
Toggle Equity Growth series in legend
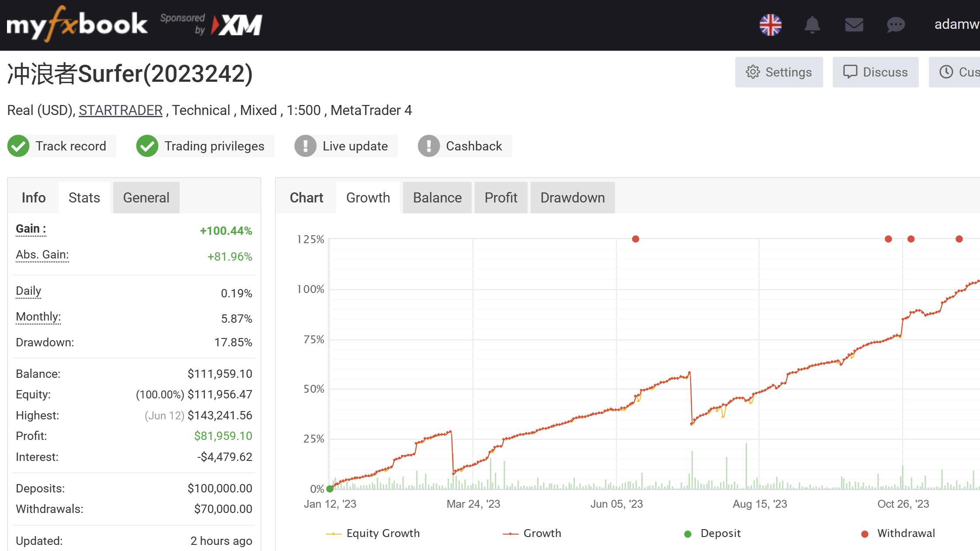[x=373, y=534]
